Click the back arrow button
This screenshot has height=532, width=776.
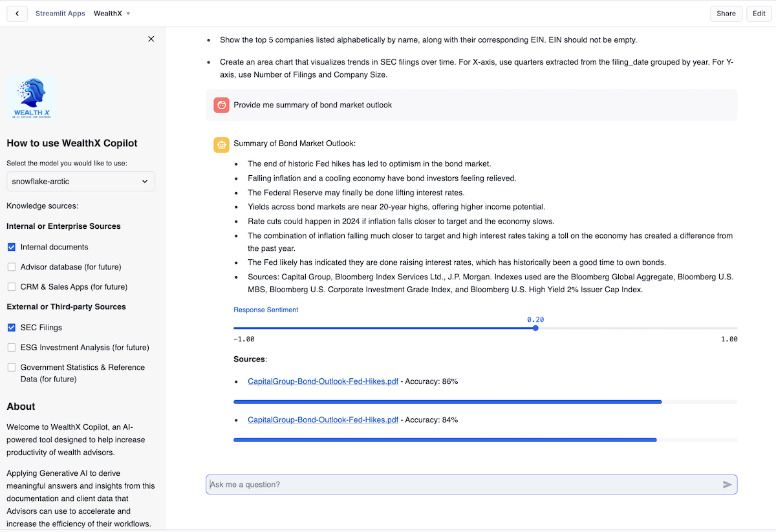pyautogui.click(x=17, y=14)
